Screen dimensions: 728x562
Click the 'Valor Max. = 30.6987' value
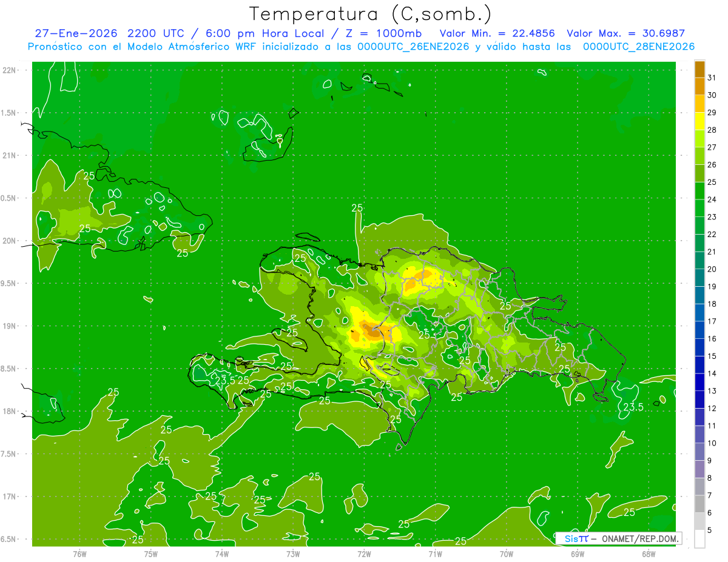pos(625,33)
